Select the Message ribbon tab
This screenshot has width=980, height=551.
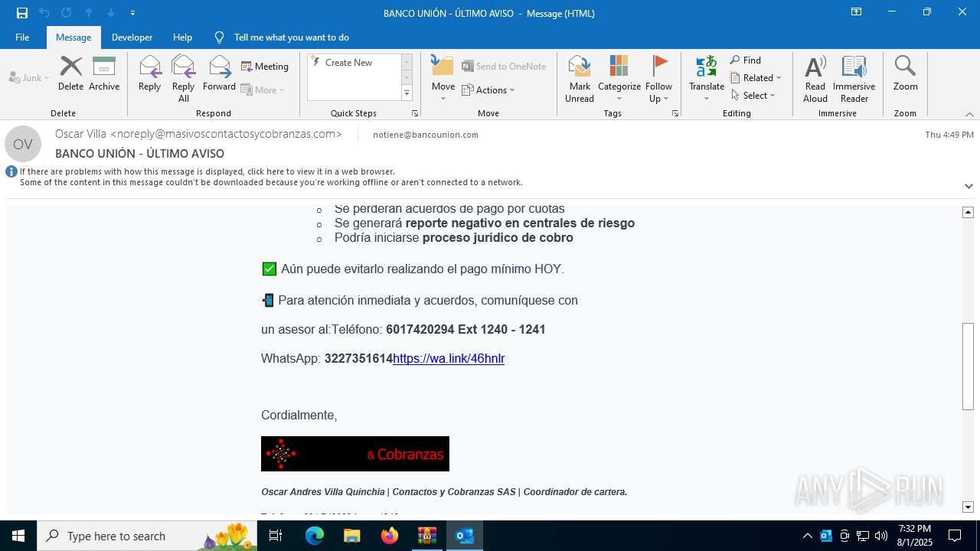point(73,37)
